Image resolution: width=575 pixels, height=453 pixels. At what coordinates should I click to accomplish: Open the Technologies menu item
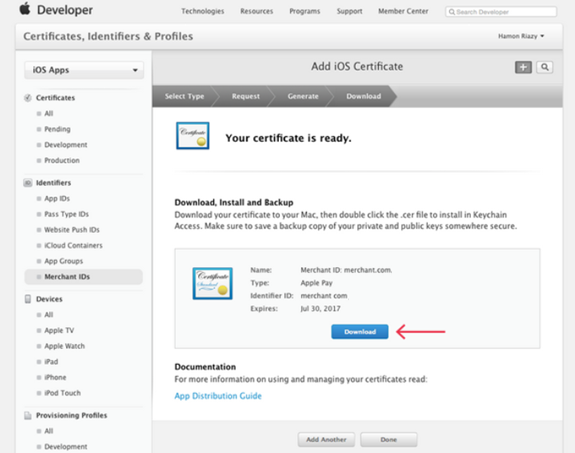202,11
